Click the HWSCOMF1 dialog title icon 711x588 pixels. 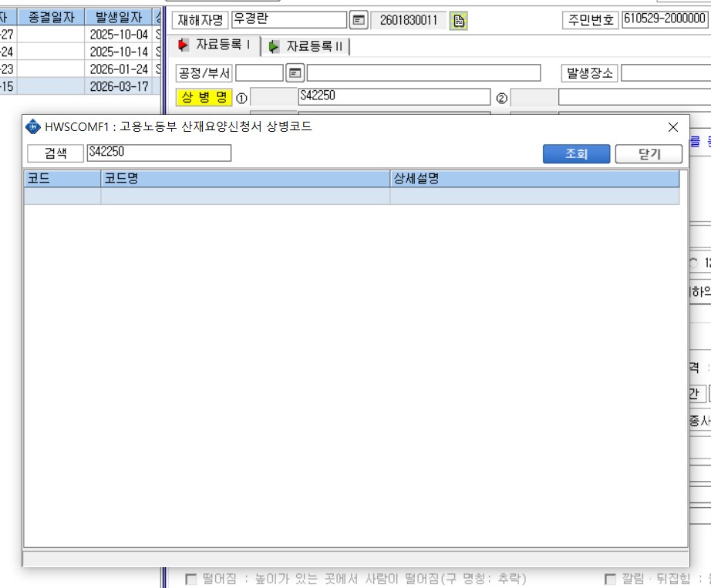coord(33,127)
